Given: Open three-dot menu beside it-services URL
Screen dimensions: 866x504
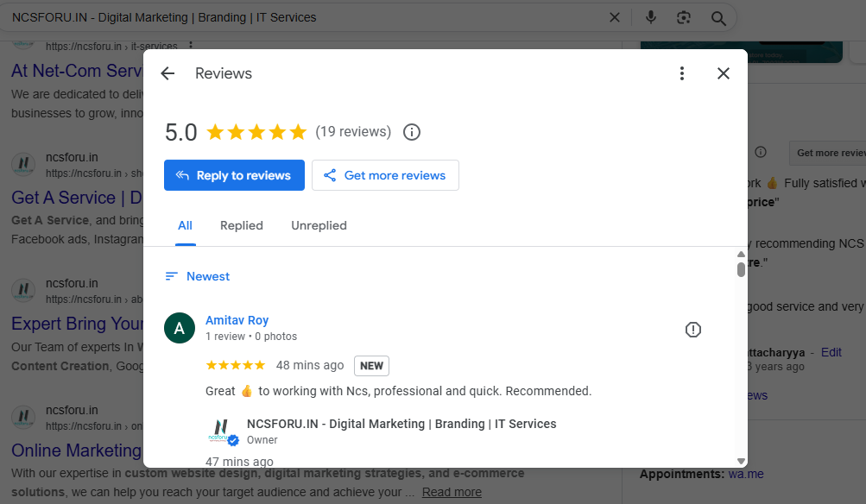Looking at the screenshot, I should click(191, 45).
